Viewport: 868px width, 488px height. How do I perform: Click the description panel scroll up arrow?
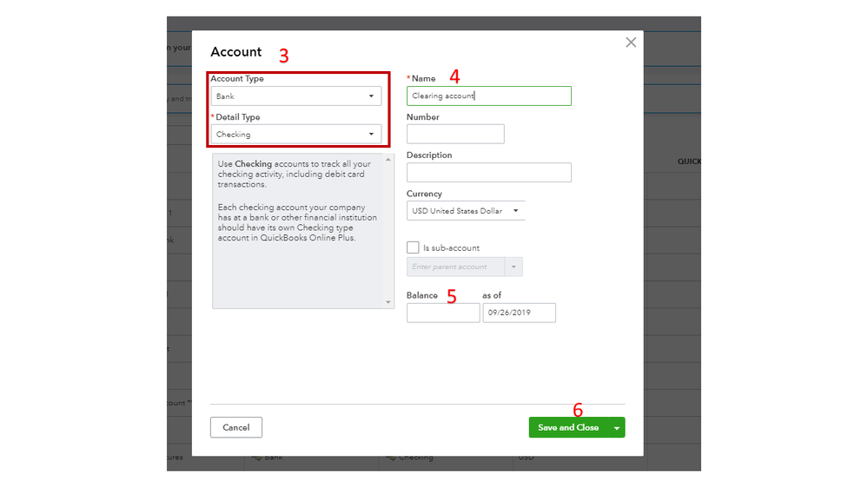tap(388, 160)
